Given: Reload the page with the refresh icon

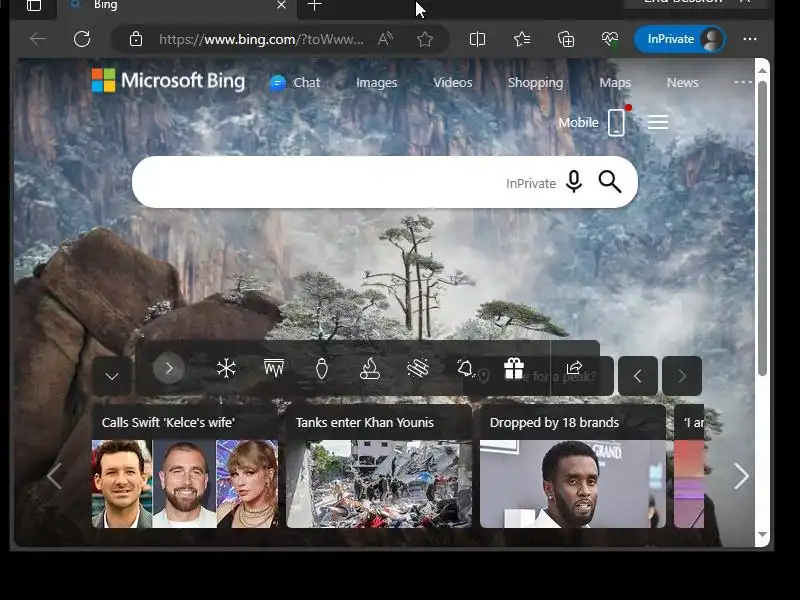Looking at the screenshot, I should 82,39.
